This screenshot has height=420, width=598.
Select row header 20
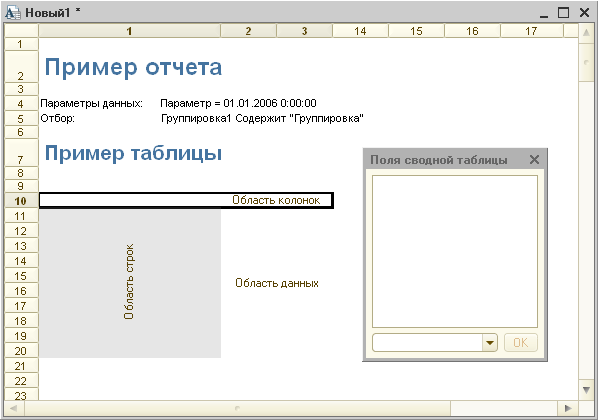coord(21,351)
